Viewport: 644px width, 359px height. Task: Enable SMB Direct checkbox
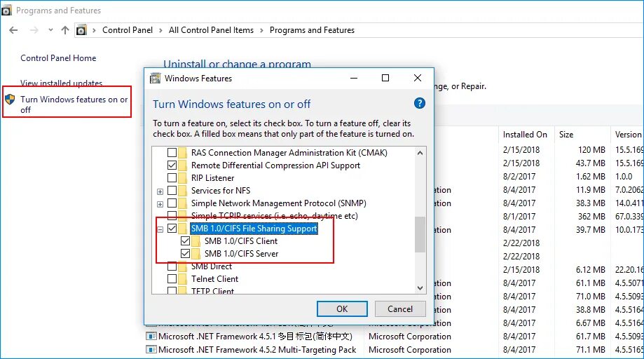coord(172,266)
